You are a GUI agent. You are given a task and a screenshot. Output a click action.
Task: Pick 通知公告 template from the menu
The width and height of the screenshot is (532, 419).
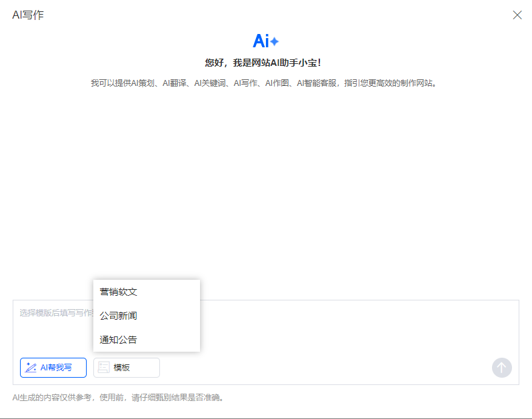click(x=147, y=339)
